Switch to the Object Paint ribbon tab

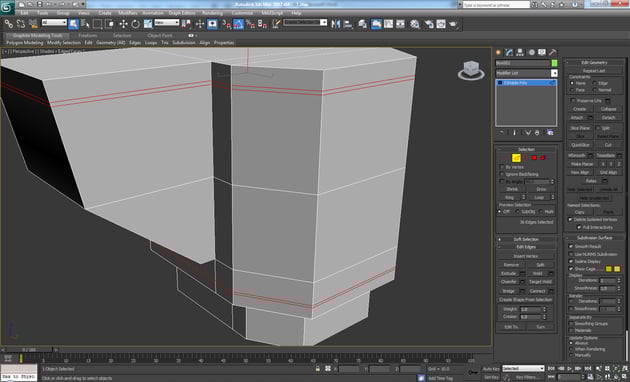(x=160, y=35)
